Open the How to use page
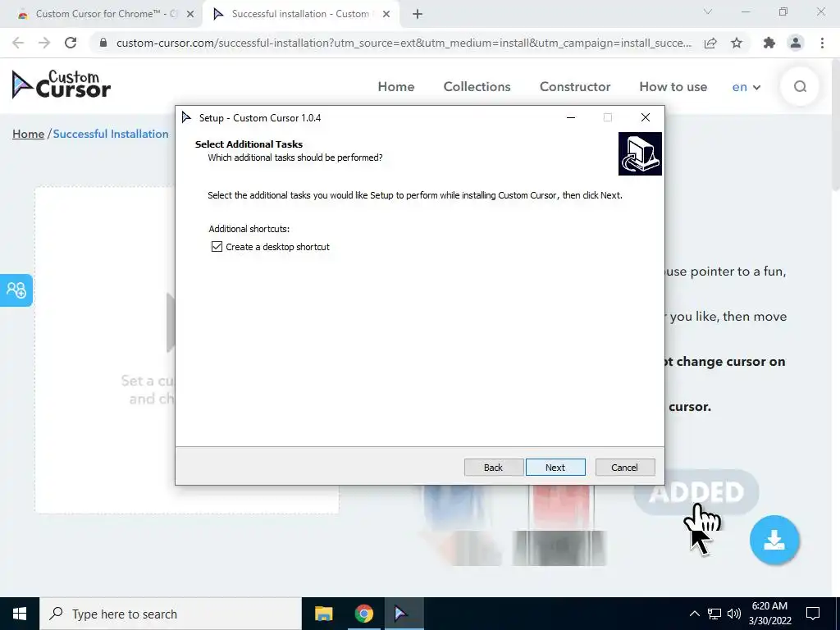The width and height of the screenshot is (840, 630). (x=673, y=87)
